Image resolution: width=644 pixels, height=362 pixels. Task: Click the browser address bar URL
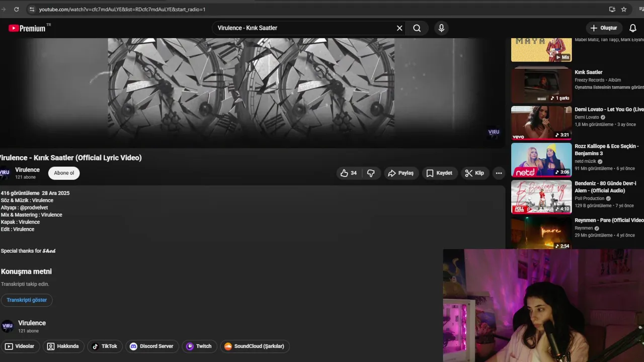(x=122, y=9)
